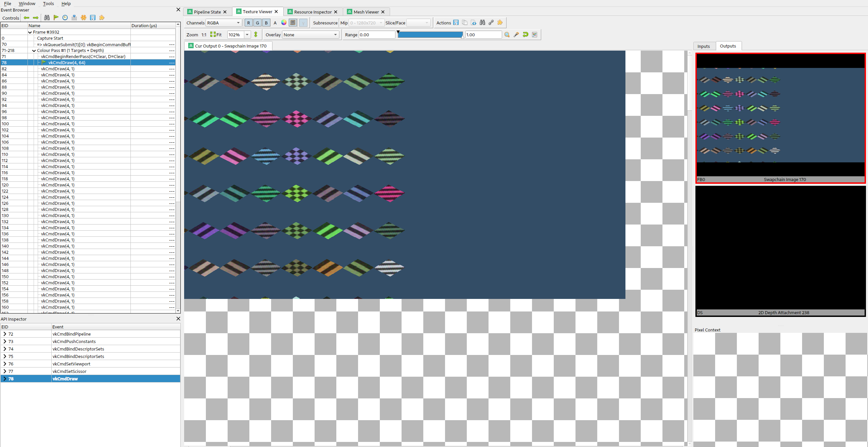The height and width of the screenshot is (447, 868).
Task: Click the Inputs tab button
Action: 703,46
